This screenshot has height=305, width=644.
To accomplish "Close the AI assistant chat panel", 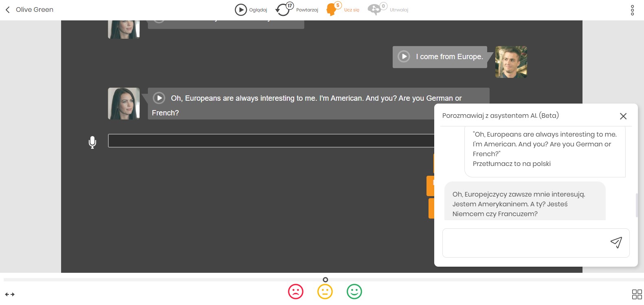I will pos(623,116).
